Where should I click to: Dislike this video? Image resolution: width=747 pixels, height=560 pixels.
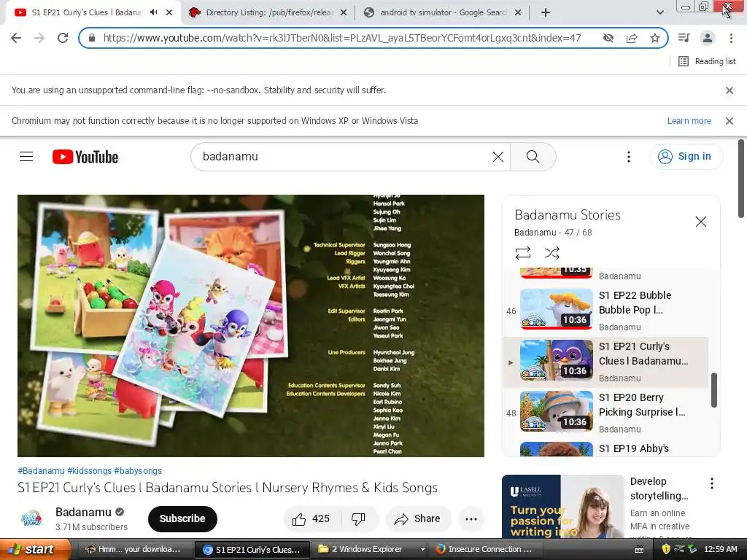pyautogui.click(x=359, y=518)
